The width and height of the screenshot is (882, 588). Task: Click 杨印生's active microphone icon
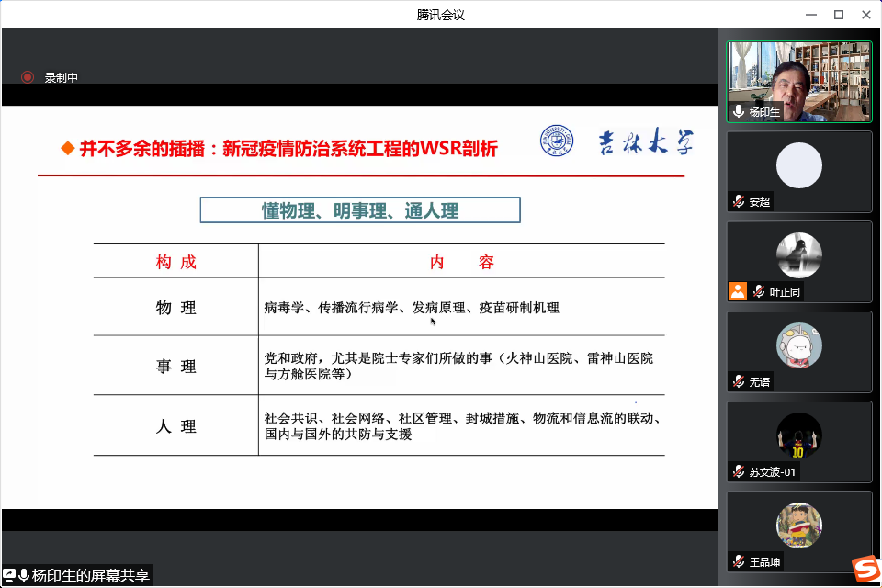click(739, 112)
